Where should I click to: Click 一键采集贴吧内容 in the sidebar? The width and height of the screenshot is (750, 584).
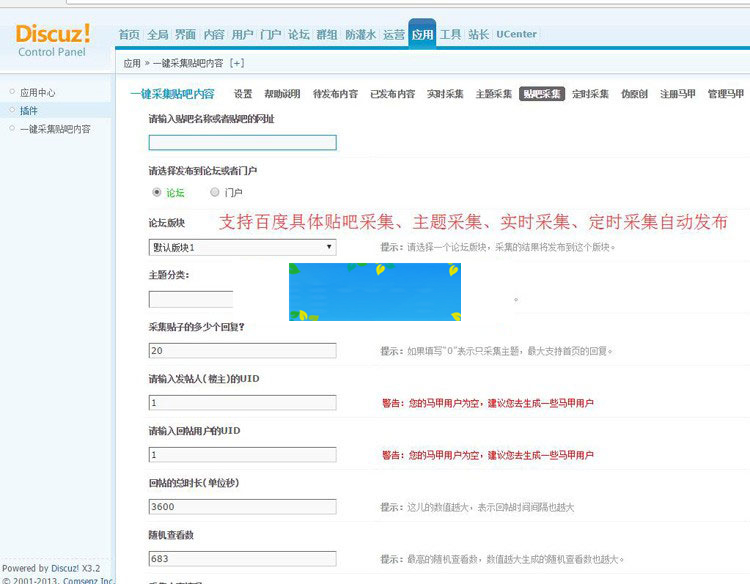click(x=55, y=129)
